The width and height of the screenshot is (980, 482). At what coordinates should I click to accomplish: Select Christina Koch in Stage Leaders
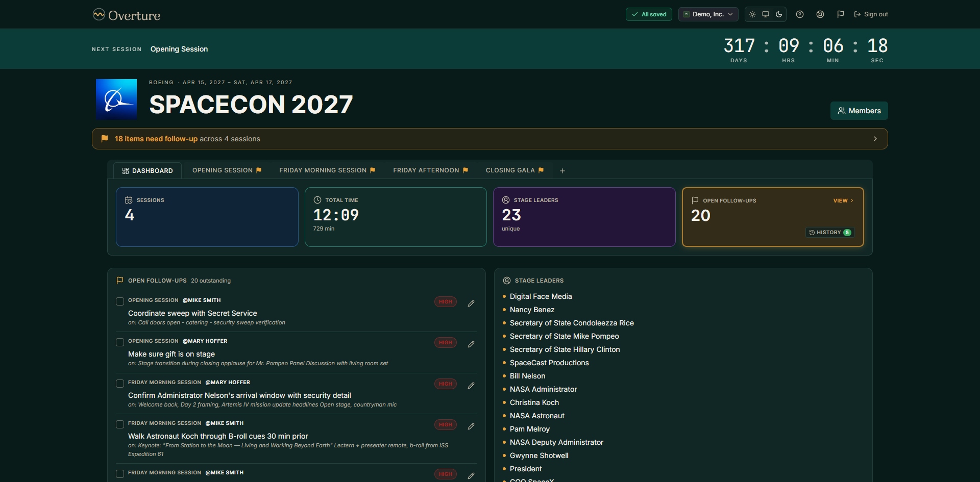534,402
